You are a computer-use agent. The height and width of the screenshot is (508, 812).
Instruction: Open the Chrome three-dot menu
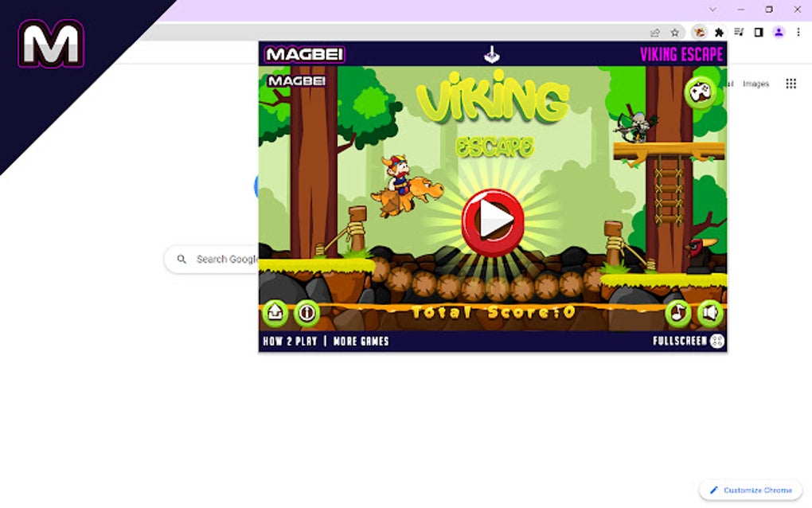(798, 33)
